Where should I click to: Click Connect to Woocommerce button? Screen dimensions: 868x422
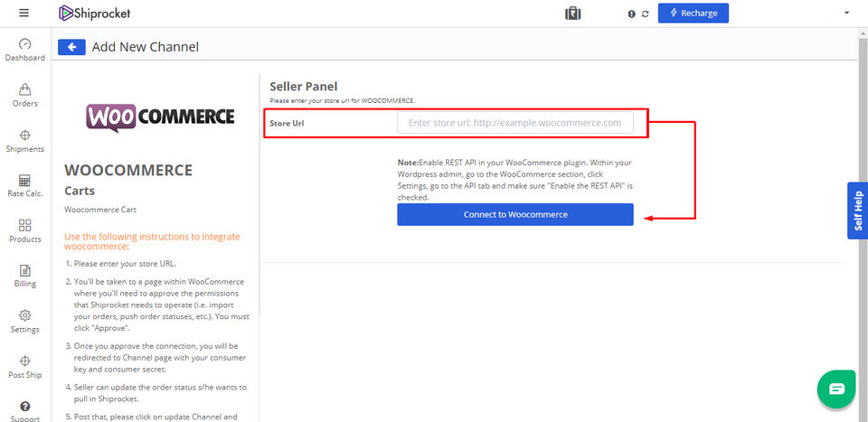pyautogui.click(x=515, y=214)
